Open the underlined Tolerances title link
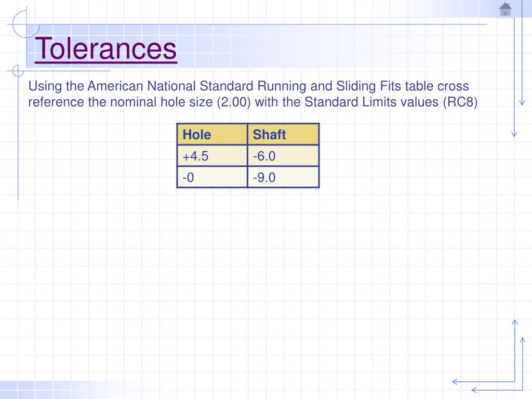Viewport: 532px width, 399px height. click(x=106, y=48)
